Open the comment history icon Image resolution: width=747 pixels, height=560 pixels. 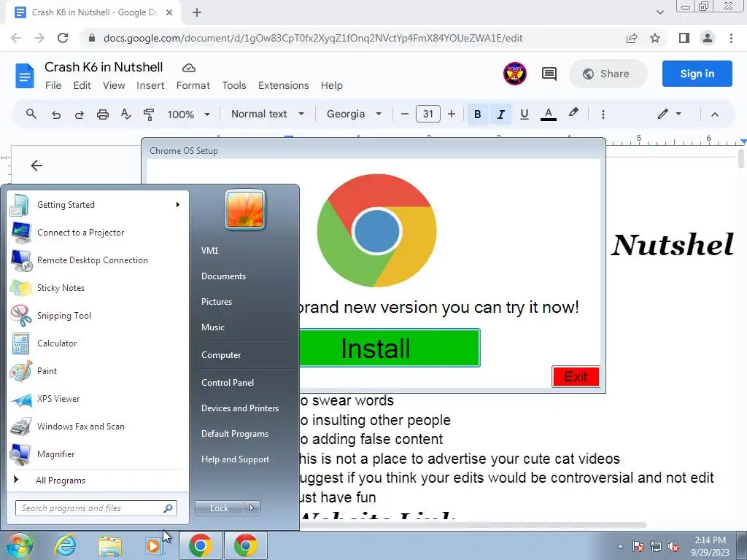tap(549, 74)
